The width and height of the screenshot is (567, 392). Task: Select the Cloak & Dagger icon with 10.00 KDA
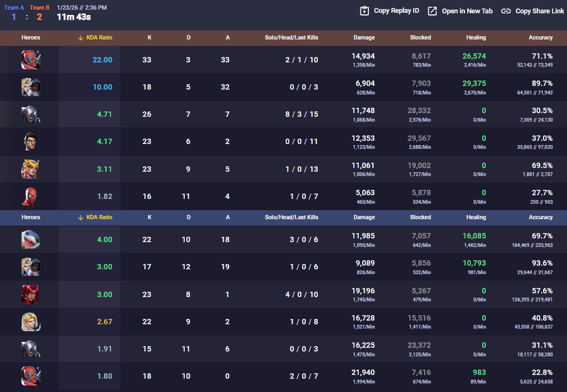click(31, 87)
